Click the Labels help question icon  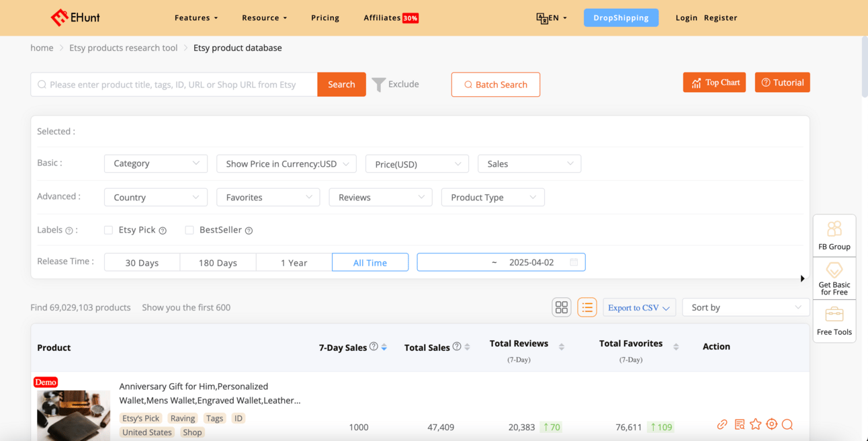(69, 231)
